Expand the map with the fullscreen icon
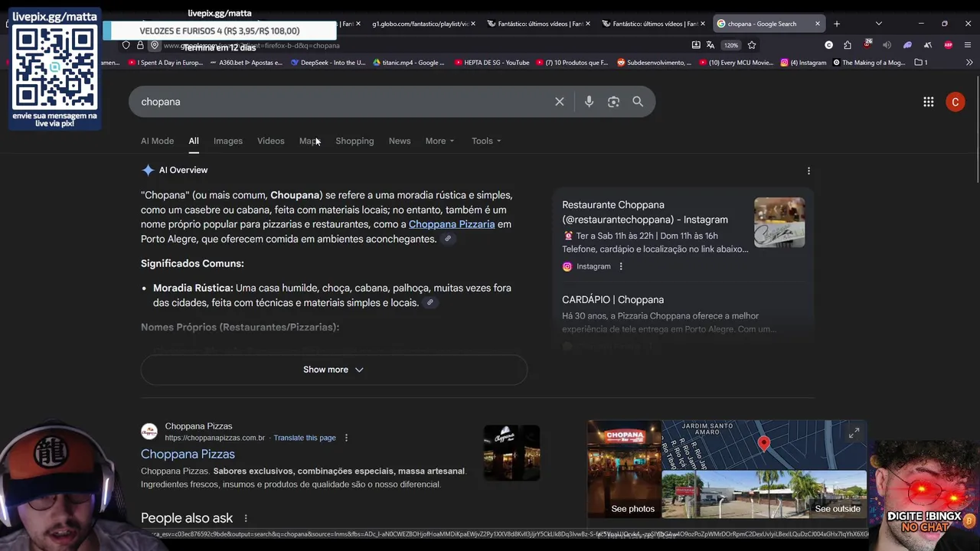 (854, 433)
